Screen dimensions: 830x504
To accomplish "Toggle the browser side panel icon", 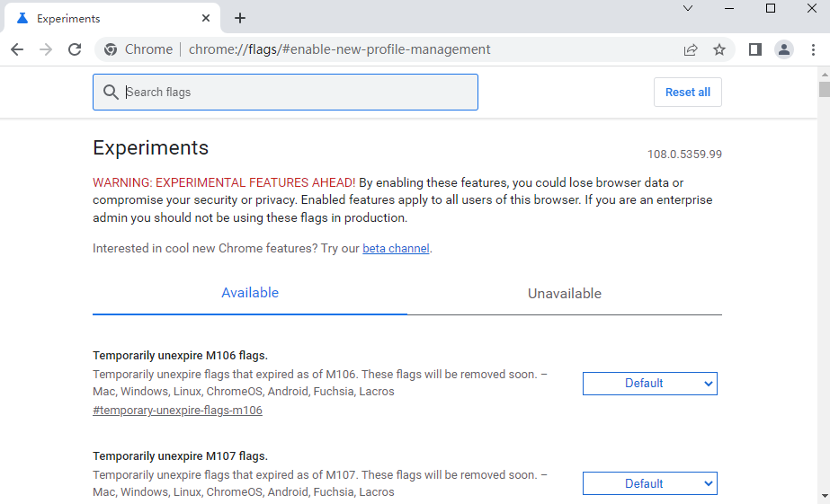I will pyautogui.click(x=754, y=49).
